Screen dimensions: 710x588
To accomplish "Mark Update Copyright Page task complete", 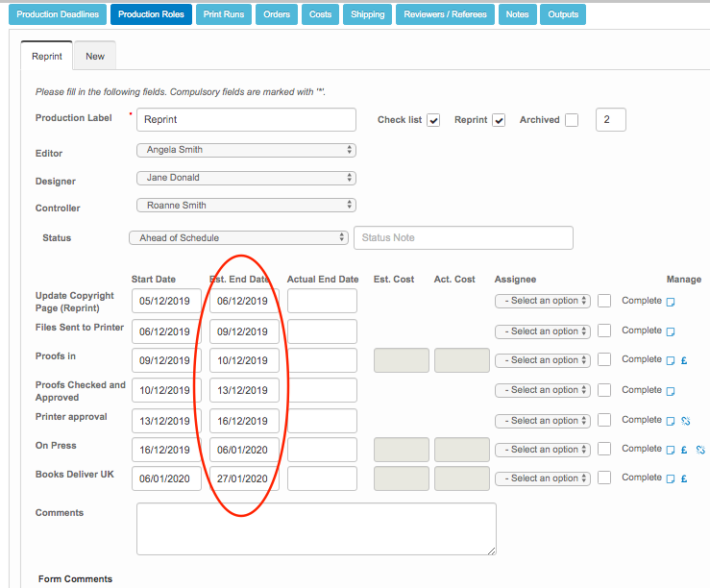I will [604, 301].
